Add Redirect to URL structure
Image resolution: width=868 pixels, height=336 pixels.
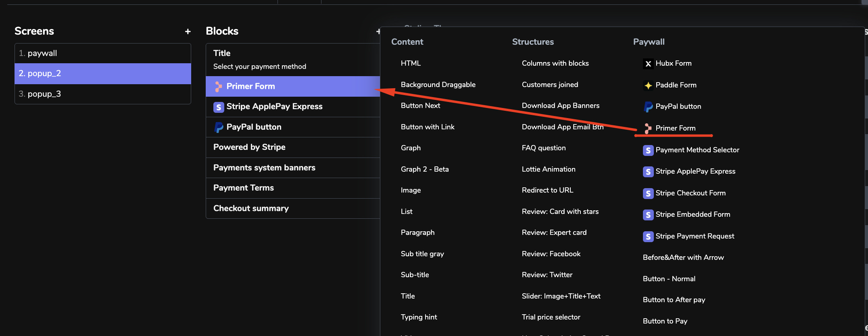tap(547, 190)
